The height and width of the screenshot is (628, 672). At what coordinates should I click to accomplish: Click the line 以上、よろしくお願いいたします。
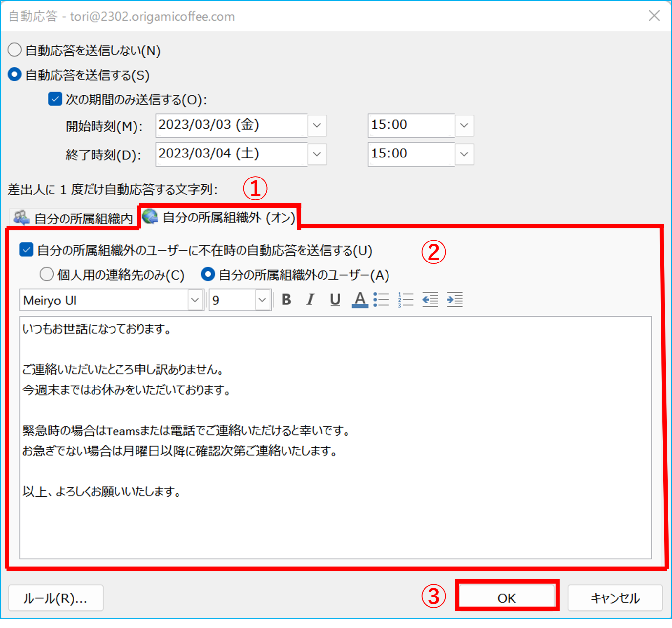tap(102, 491)
